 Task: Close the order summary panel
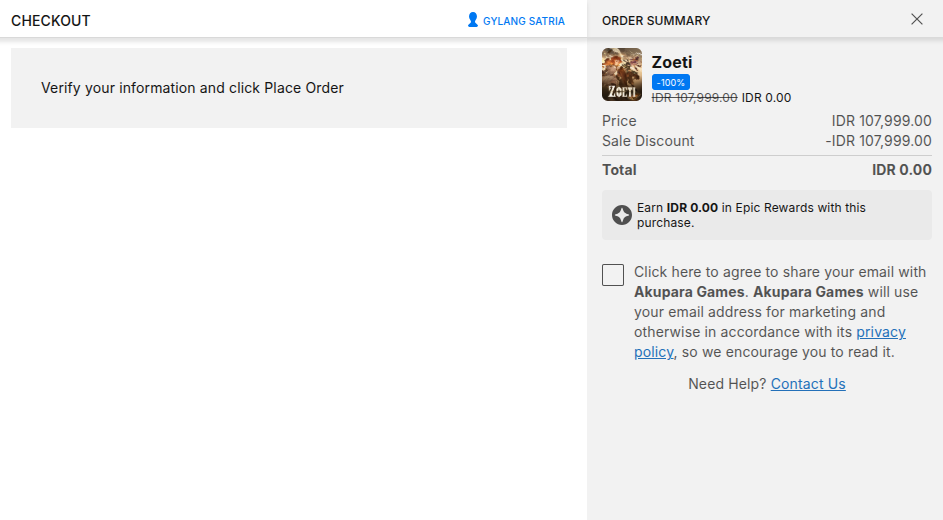[x=917, y=19]
